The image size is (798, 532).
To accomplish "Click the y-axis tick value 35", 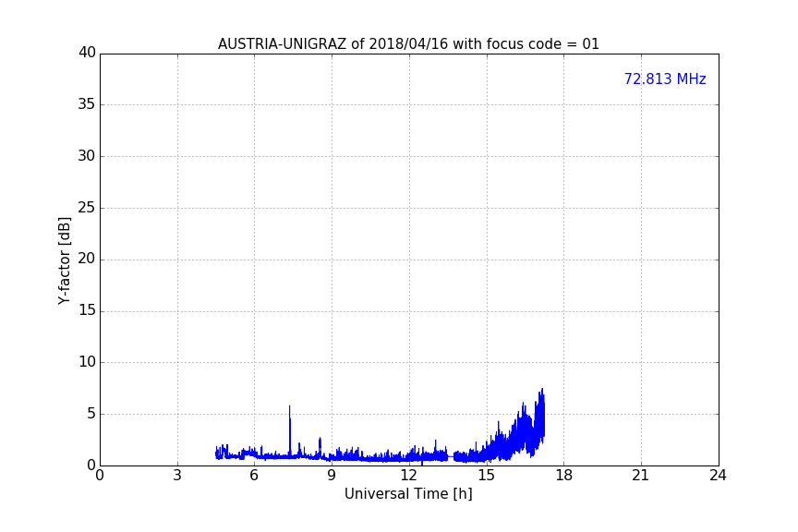I will [x=87, y=104].
